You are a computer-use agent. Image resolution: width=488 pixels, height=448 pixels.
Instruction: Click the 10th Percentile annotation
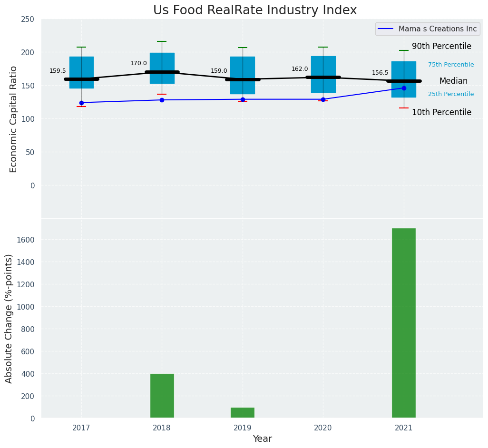[x=441, y=113]
